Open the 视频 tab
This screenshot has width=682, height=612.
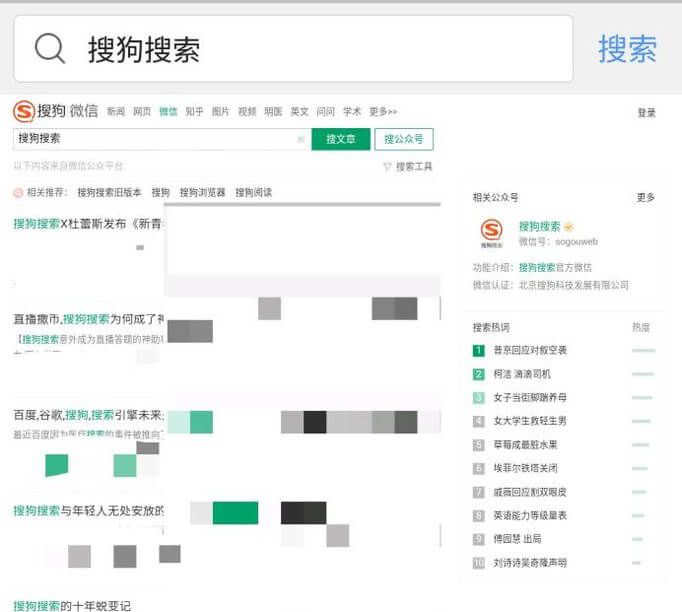tap(247, 112)
